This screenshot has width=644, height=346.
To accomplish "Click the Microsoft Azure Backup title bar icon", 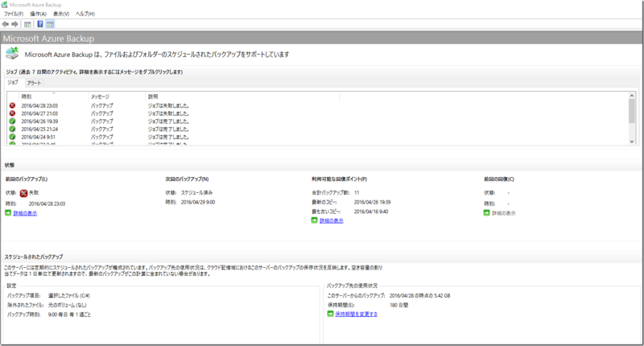I will [4, 5].
